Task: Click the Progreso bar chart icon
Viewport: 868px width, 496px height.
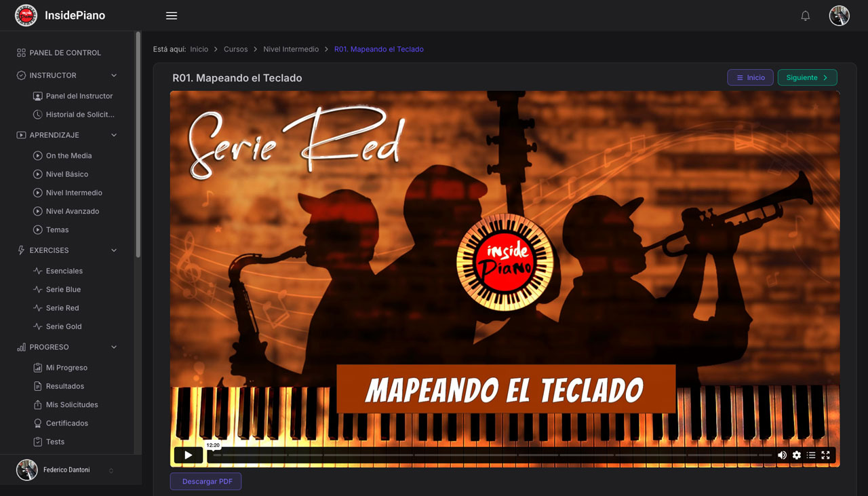Action: [21, 347]
